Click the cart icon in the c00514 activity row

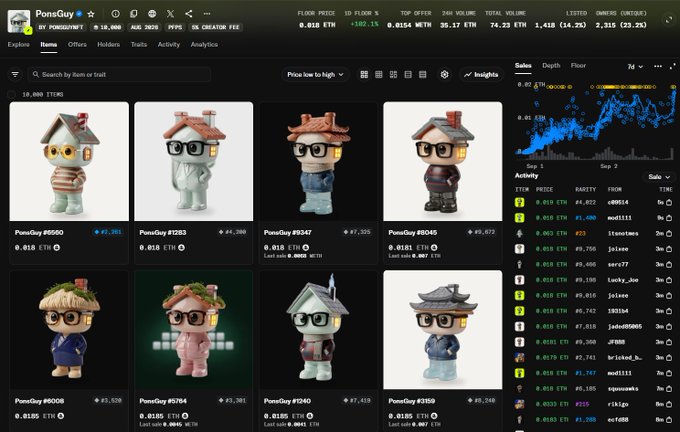[669, 202]
